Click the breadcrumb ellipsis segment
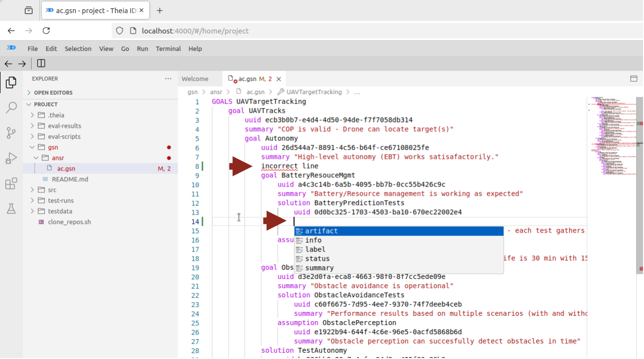Viewport: 644px width, 359px height. pyautogui.click(x=358, y=92)
